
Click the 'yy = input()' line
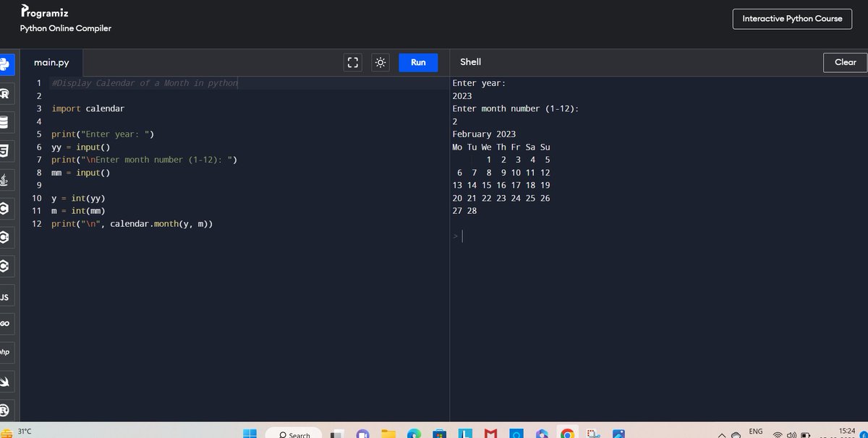pyautogui.click(x=81, y=147)
